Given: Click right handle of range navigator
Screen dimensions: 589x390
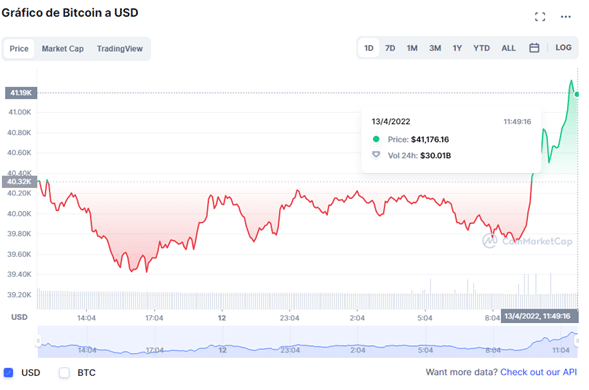Looking at the screenshot, I should tap(577, 341).
